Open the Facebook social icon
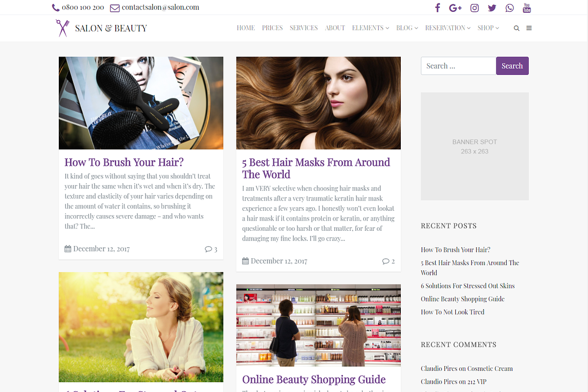Screen dimensions: 588x392 point(438,8)
